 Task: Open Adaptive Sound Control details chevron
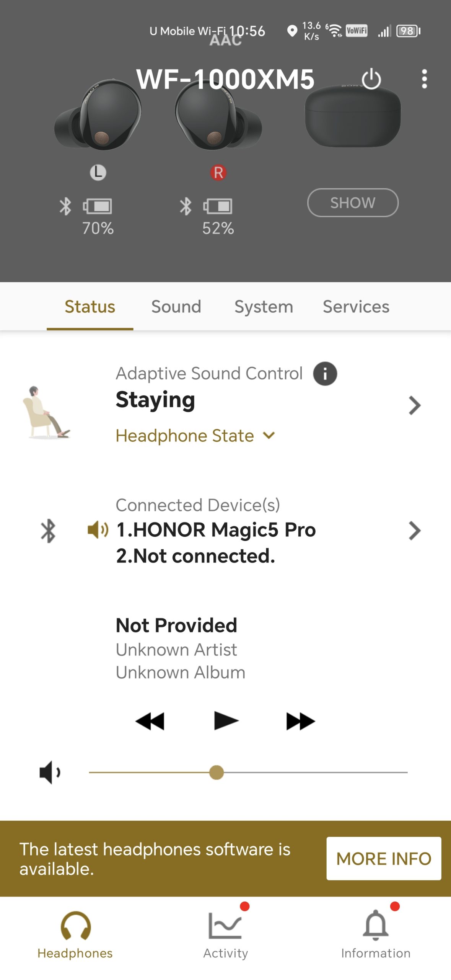pos(415,405)
